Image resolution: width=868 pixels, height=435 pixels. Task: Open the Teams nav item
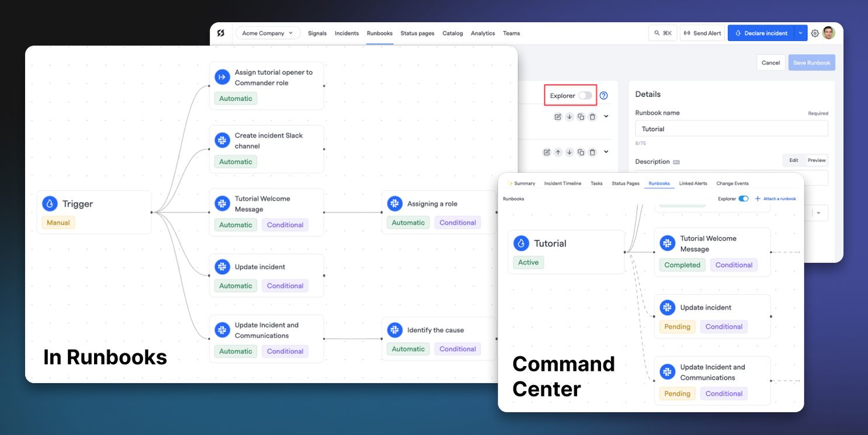tap(512, 33)
